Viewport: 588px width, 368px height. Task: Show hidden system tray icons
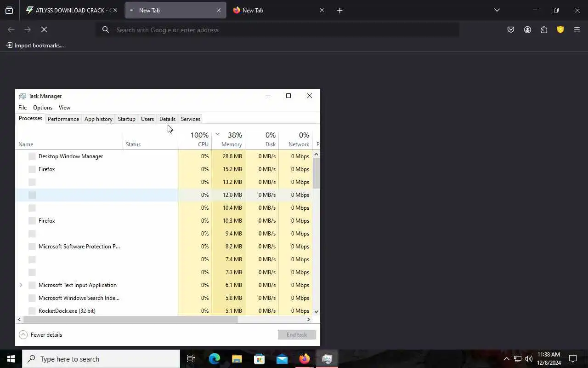coord(506,359)
